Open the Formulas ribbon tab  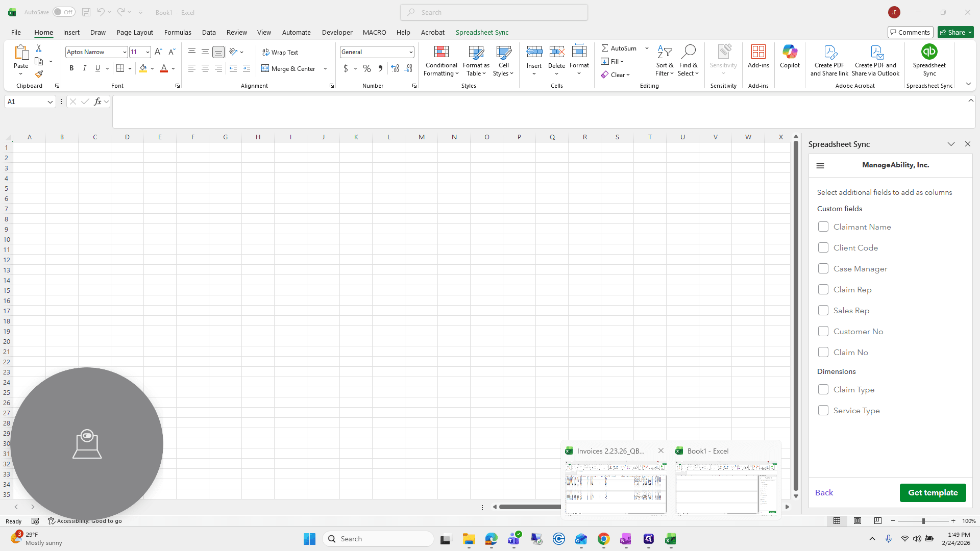coord(178,32)
